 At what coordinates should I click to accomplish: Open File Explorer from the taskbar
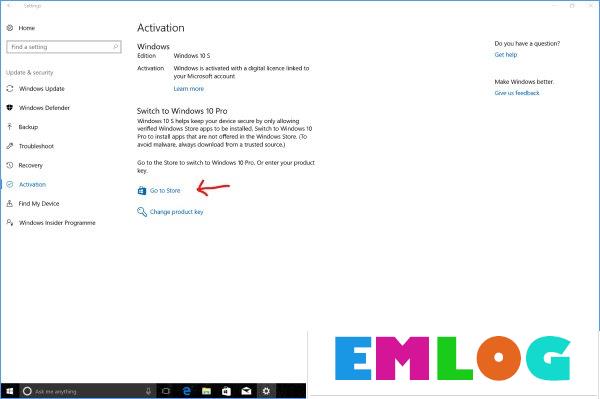[x=207, y=391]
